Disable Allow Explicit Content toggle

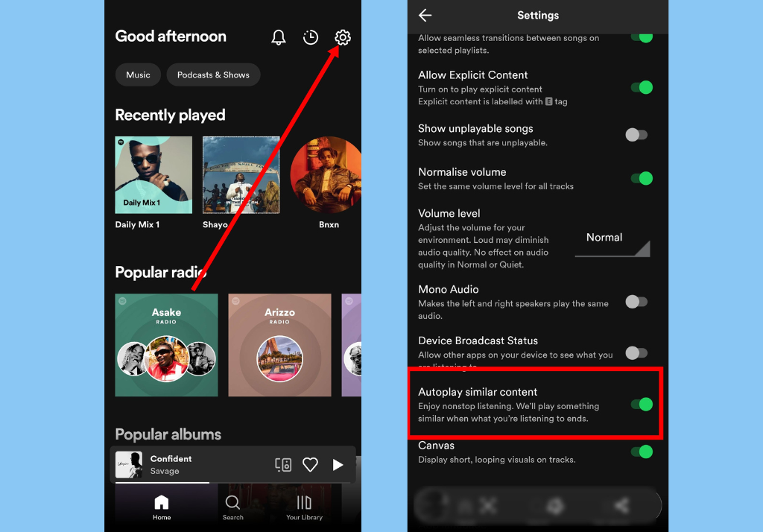[642, 88]
